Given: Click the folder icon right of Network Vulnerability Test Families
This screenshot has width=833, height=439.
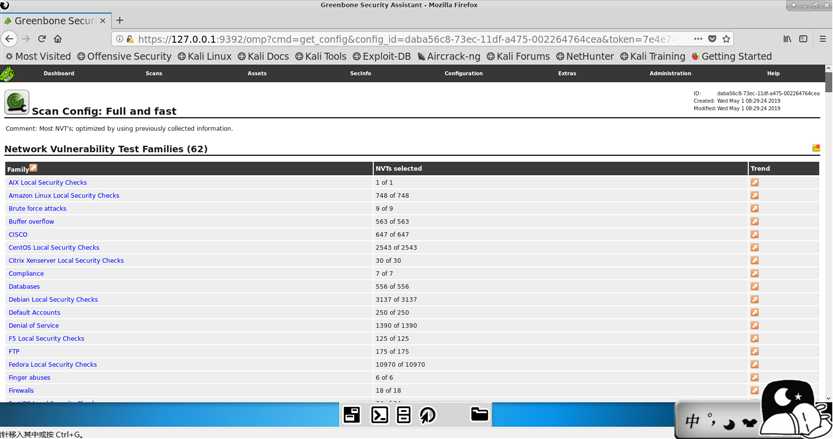Looking at the screenshot, I should tap(816, 148).
